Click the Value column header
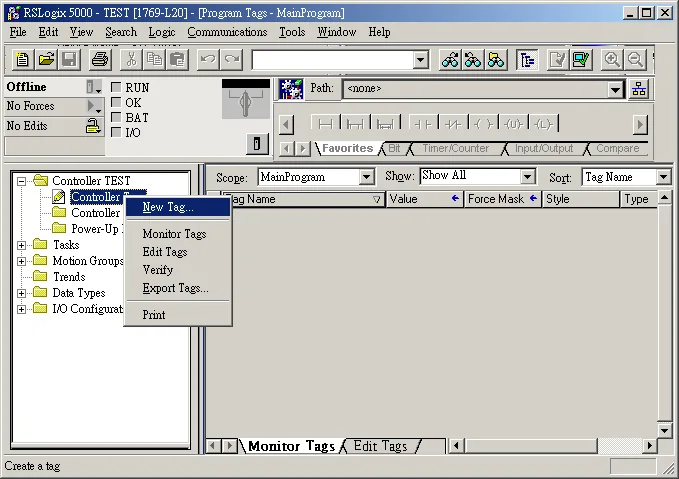Viewport: 679px width, 479px height. [424, 199]
